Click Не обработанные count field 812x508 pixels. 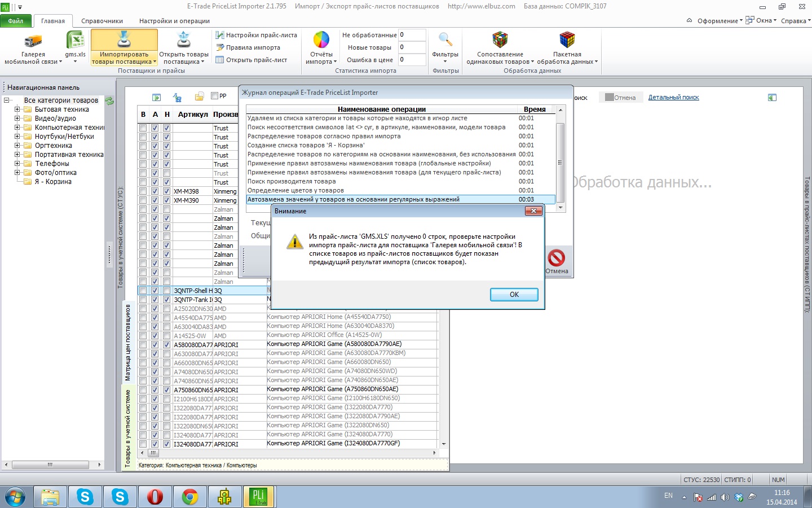click(x=412, y=35)
